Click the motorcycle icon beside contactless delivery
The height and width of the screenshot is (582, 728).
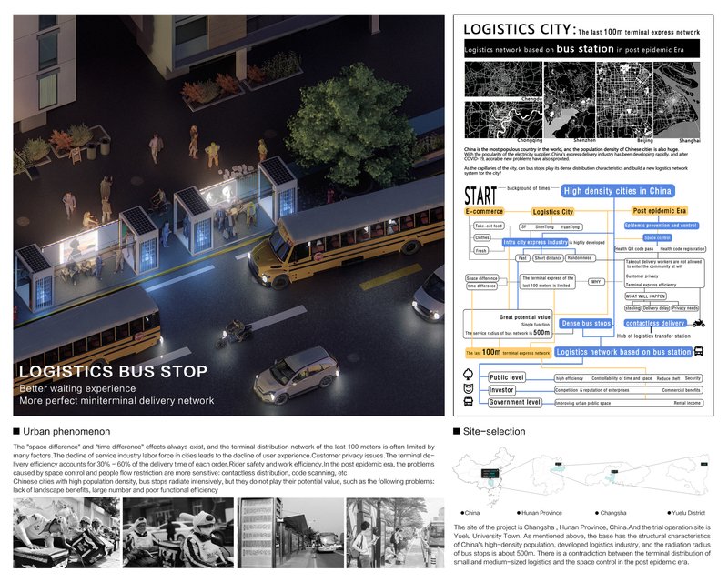click(699, 323)
